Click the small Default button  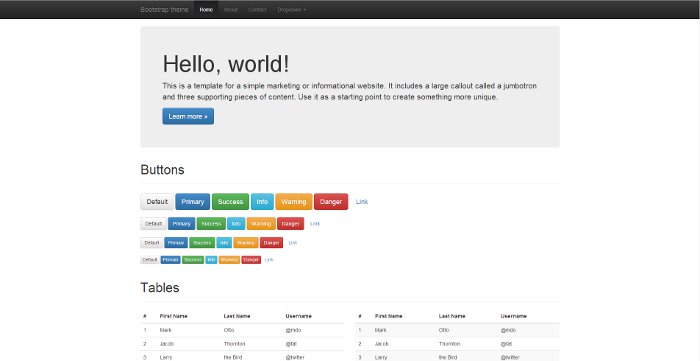[152, 243]
